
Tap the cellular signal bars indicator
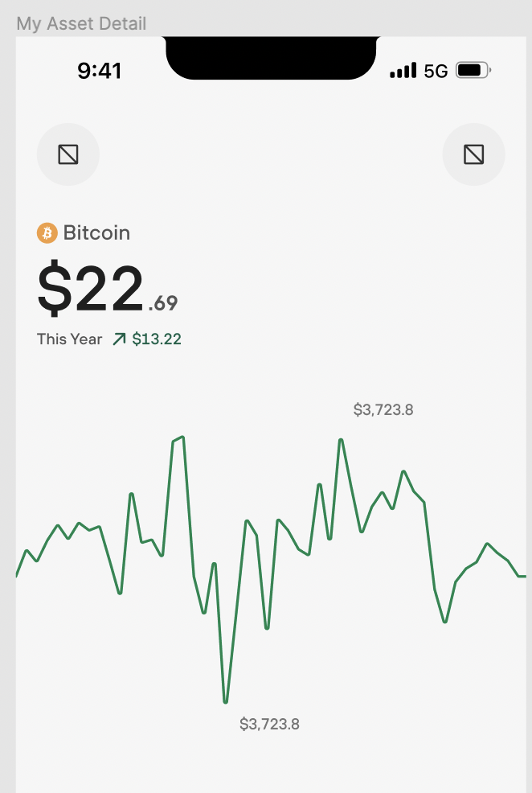(x=402, y=71)
